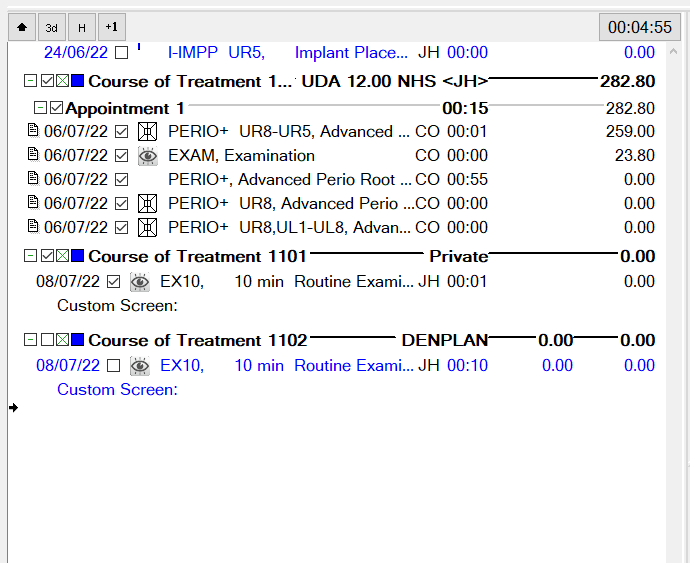Untick checkbox on UR8,UL1-UL8 row
The image size is (690, 563).
(121, 228)
